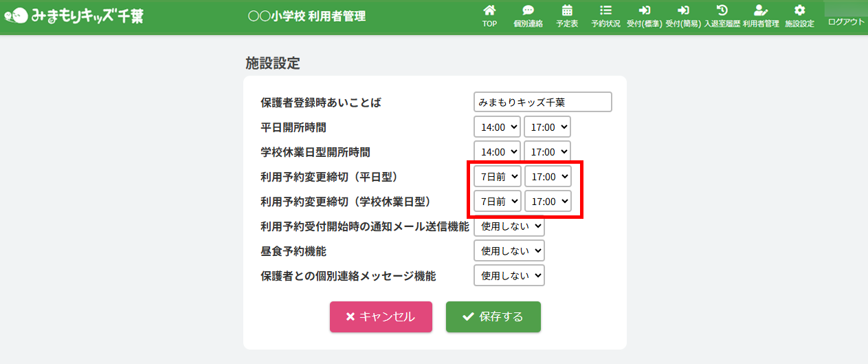
Task: Open the 平日型 締切 days-before dropdown
Action: tap(497, 176)
